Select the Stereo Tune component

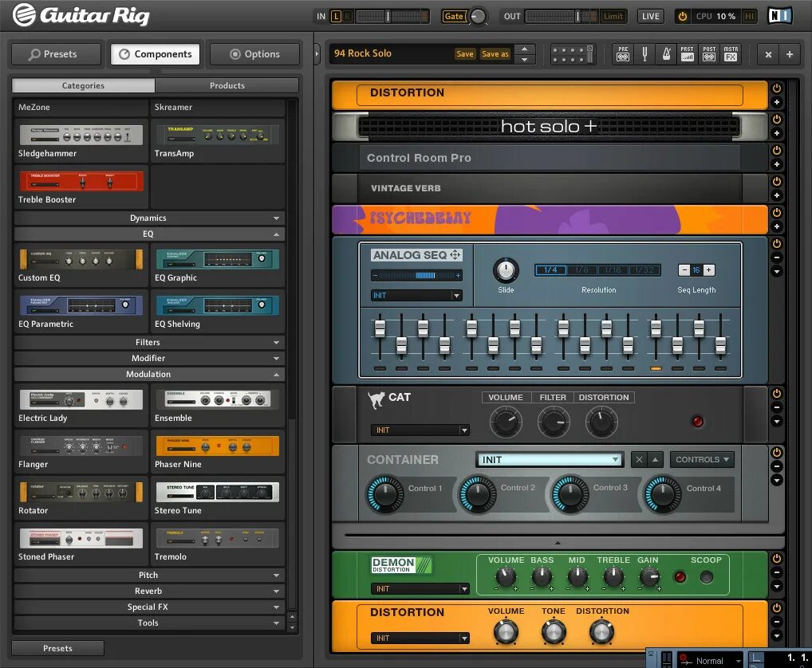pyautogui.click(x=217, y=492)
